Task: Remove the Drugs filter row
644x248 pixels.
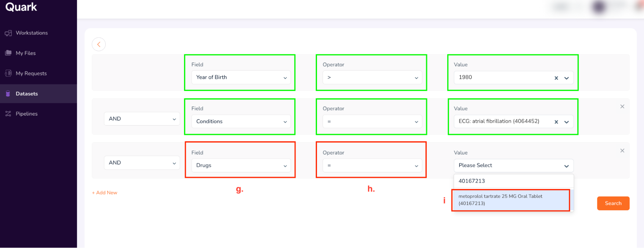Action: [x=622, y=151]
